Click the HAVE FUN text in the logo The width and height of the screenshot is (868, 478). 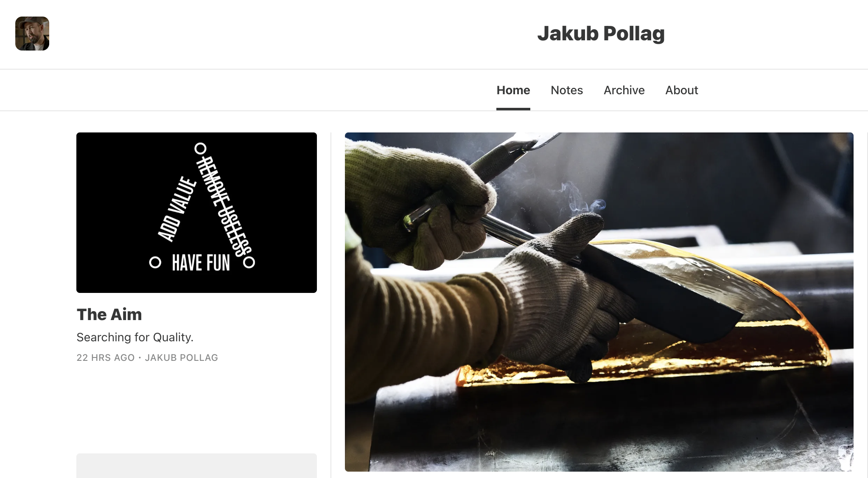201,263
